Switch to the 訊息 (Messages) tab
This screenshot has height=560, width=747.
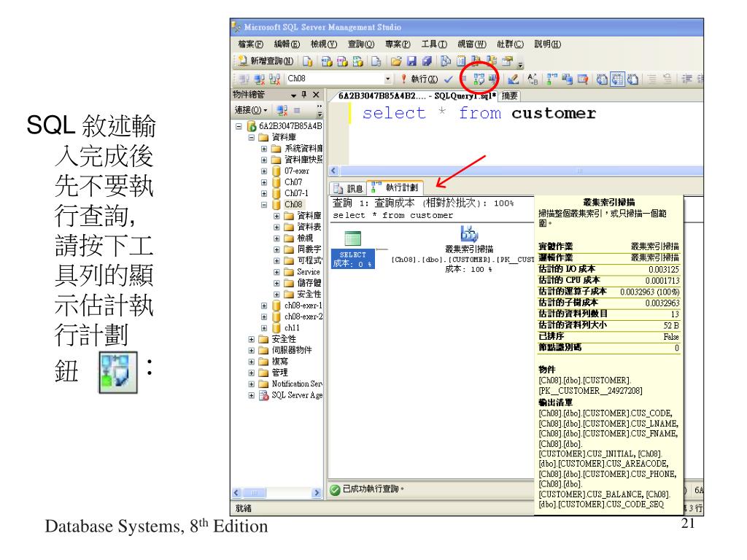tap(349, 189)
